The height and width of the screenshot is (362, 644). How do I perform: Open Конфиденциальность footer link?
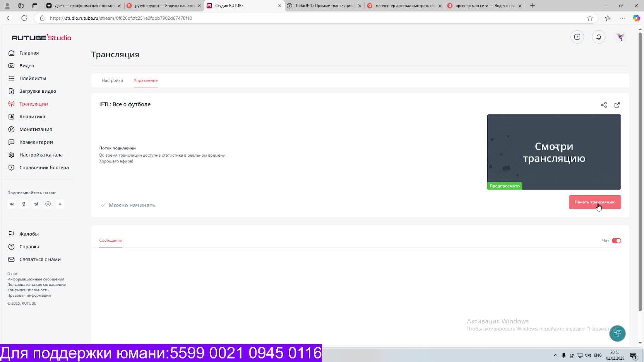[28, 290]
